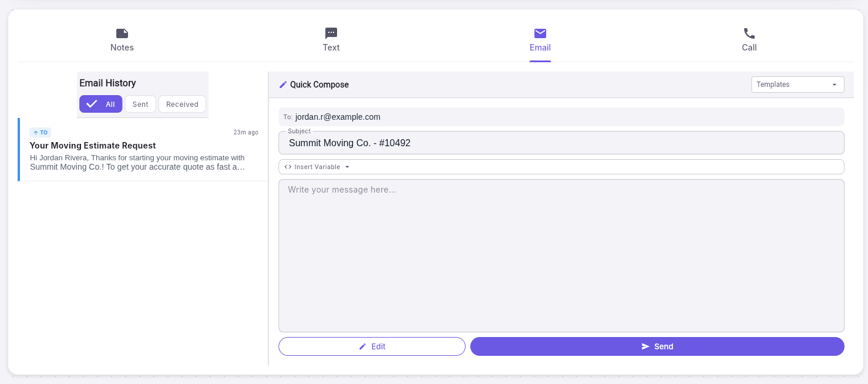
Task: Click the Notes sticky-note icon
Action: pos(122,33)
